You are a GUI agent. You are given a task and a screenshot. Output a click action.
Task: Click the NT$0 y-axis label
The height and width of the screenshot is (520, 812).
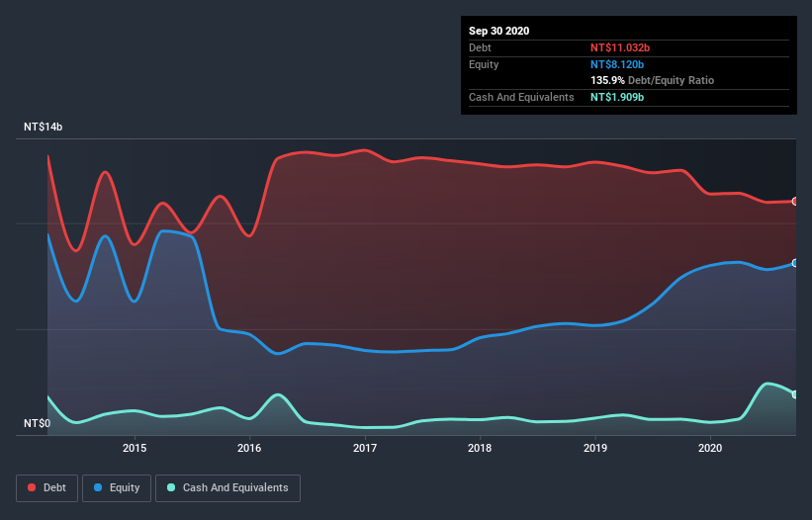pyautogui.click(x=38, y=423)
